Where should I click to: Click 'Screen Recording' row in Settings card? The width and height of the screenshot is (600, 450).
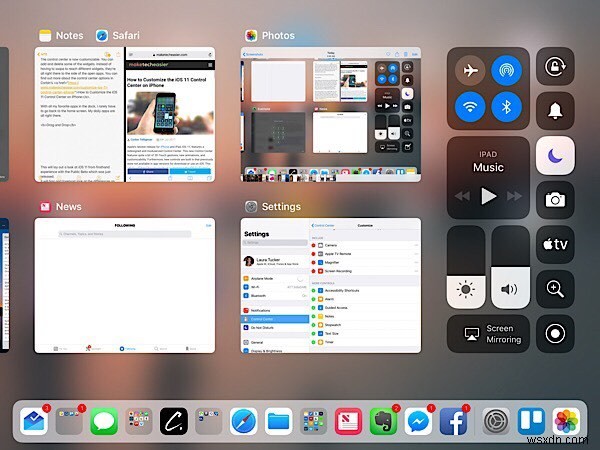pos(365,271)
